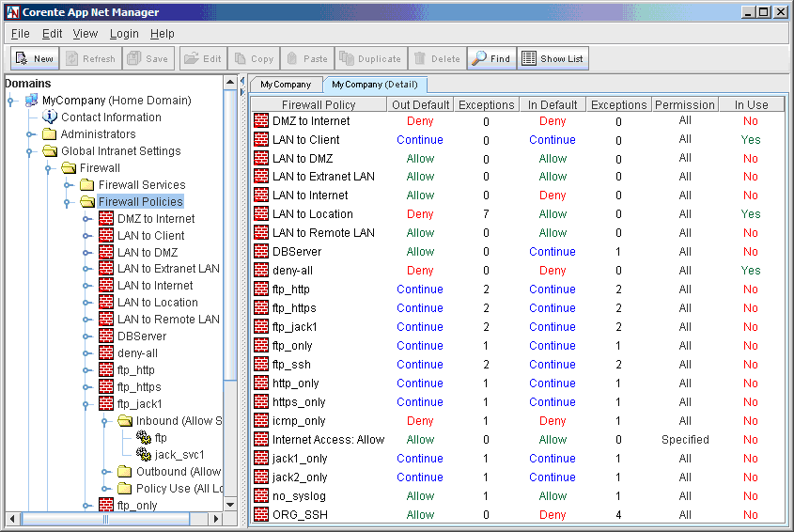Collapse the MyCompany (Home Domain) node
Screen dimensions: 794x532
11,101
